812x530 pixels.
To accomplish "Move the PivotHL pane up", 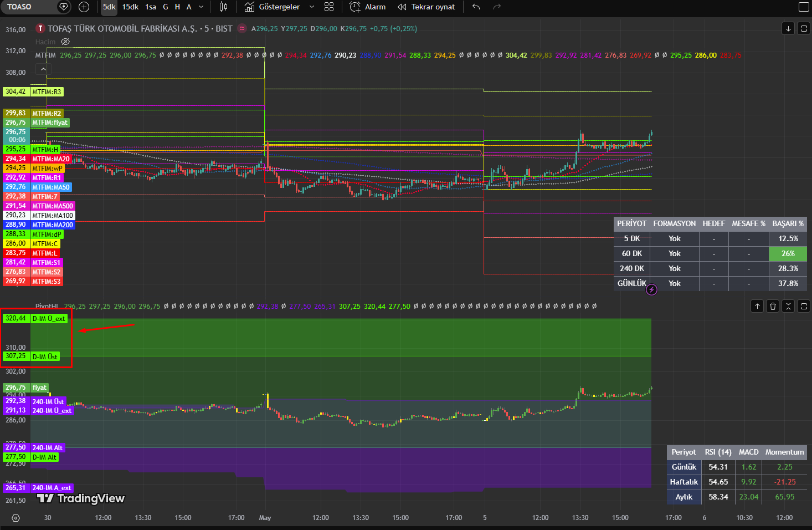I will 757,306.
